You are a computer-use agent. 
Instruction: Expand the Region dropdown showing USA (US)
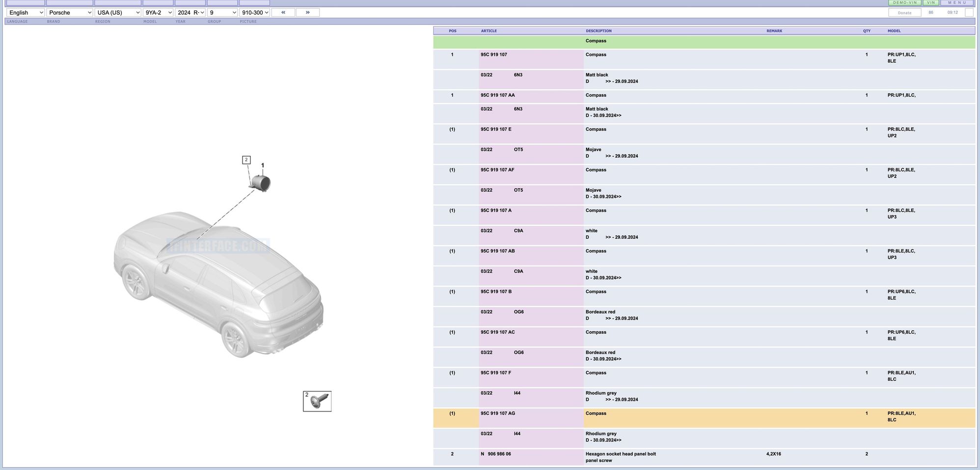pyautogui.click(x=118, y=13)
